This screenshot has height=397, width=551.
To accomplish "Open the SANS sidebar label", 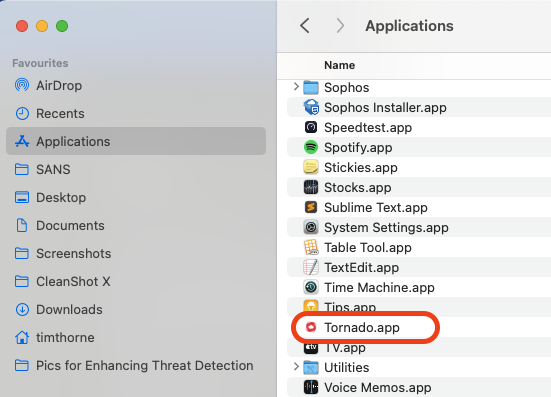I will (53, 169).
